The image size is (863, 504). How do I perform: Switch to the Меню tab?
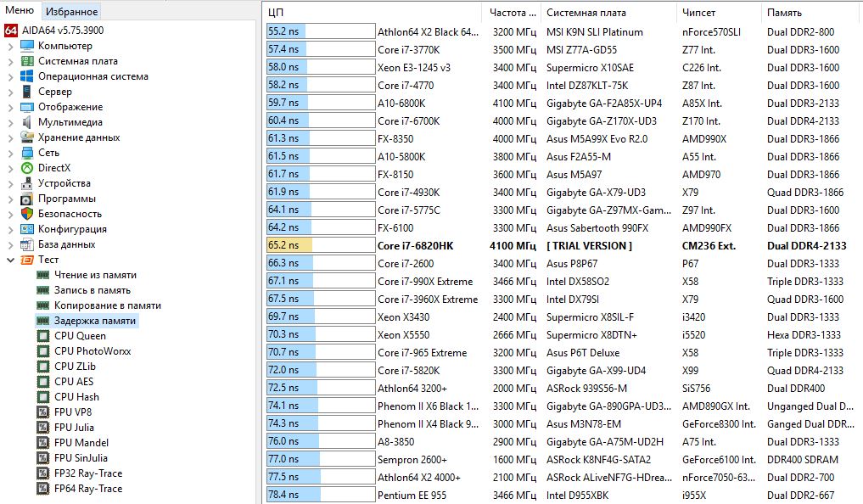[x=20, y=10]
